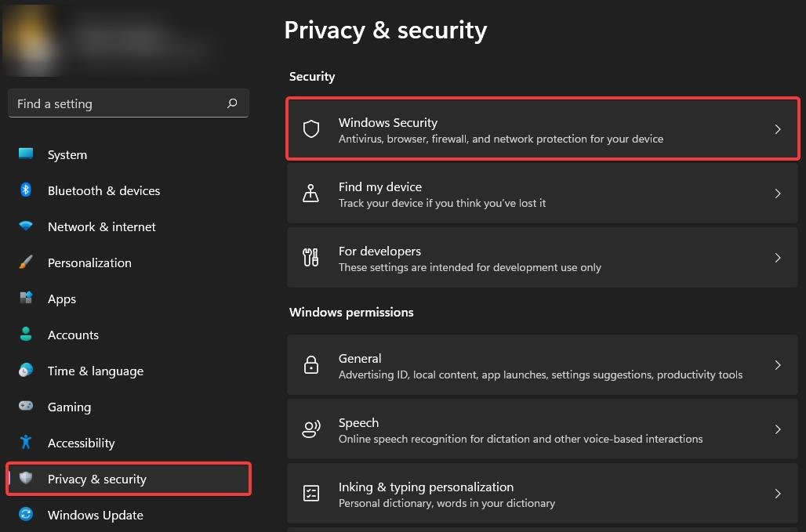
Task: Open Personalization settings
Action: (x=129, y=262)
